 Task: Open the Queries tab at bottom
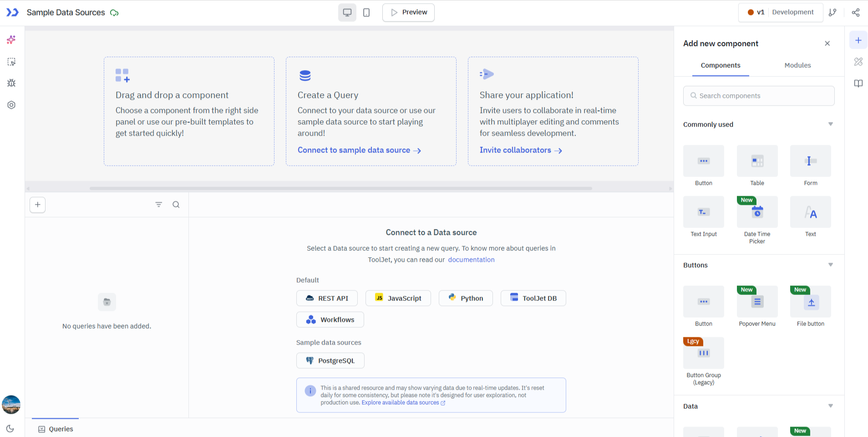tap(56, 429)
